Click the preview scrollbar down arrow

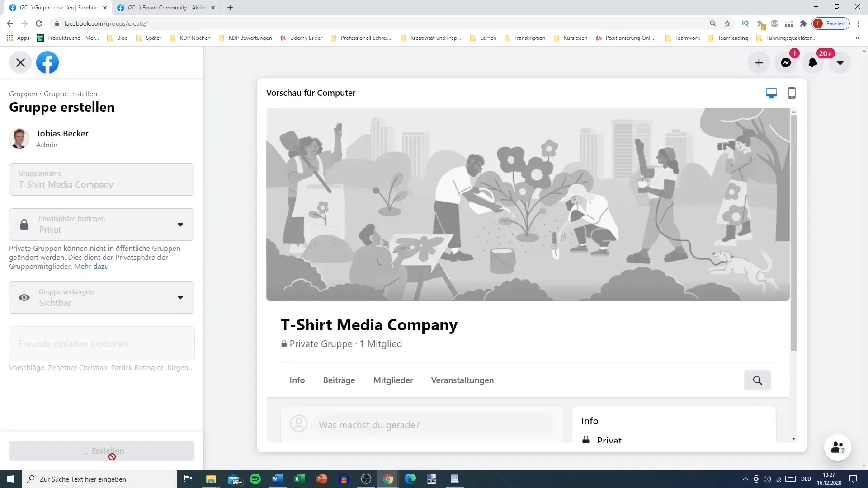coord(793,439)
